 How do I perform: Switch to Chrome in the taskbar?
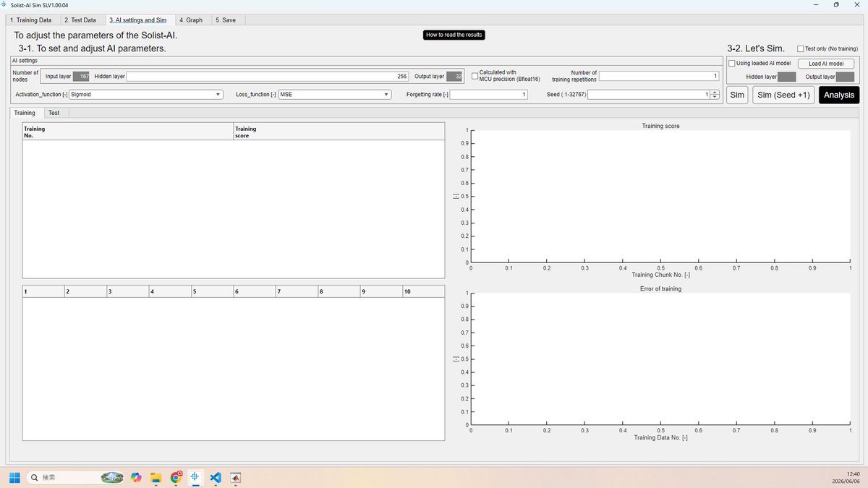click(x=175, y=478)
